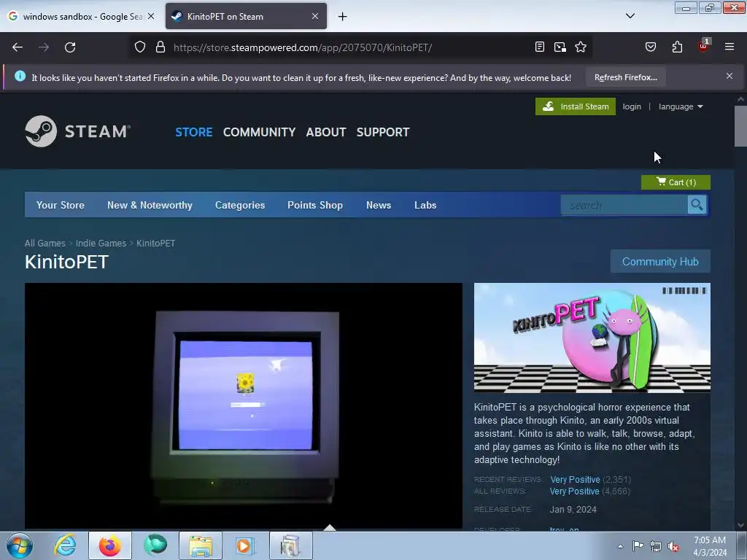Click the taskbar clock showing 7:05 AM
The height and width of the screenshot is (560, 747).
(710, 546)
